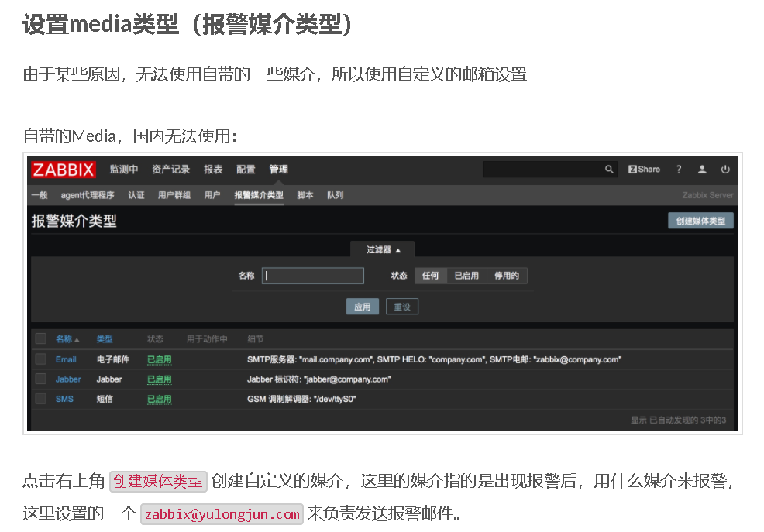Viewport: 764px width, 532px height.
Task: Open the Jabber media type link
Action: tap(68, 379)
